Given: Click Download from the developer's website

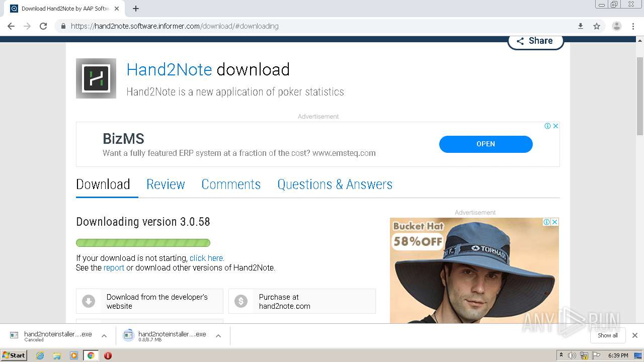Looking at the screenshot, I should tap(149, 301).
